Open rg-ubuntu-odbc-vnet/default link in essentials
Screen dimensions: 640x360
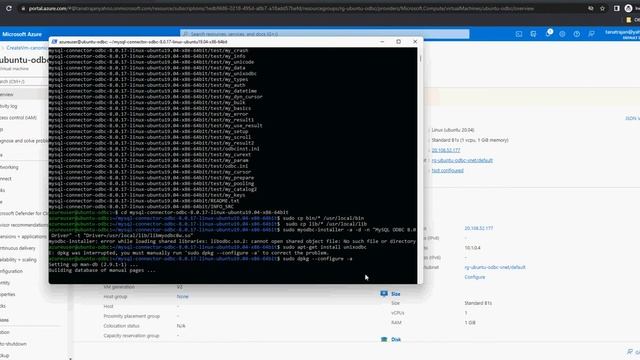pyautogui.click(x=462, y=160)
